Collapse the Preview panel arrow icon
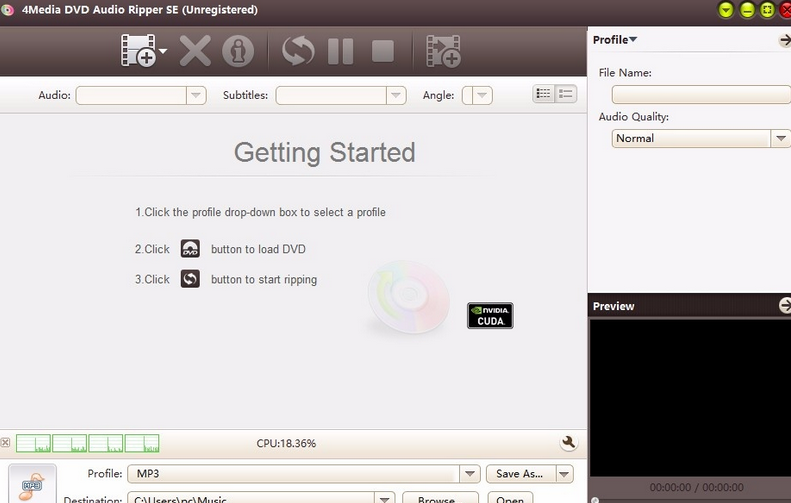791x503 pixels. [785, 305]
